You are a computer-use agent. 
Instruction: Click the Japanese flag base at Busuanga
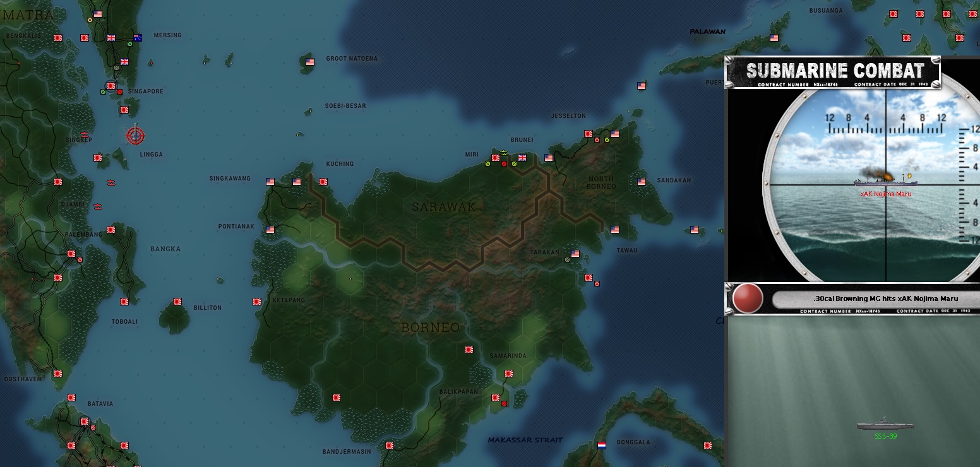point(893,14)
